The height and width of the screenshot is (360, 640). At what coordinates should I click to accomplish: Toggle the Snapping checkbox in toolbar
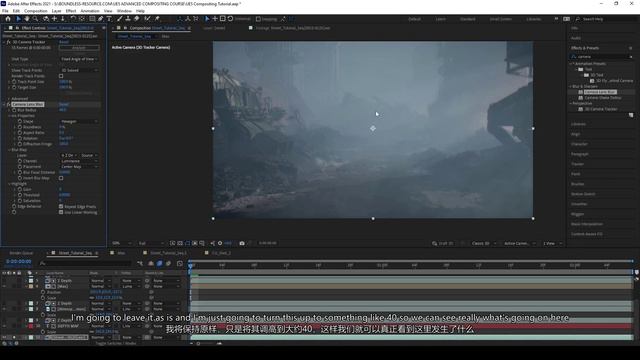[258, 19]
